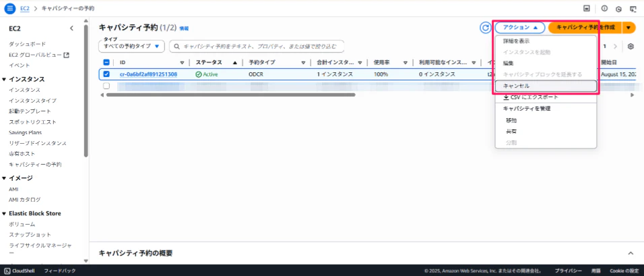Open すべての予約タイプ type dropdown

[x=131, y=46]
